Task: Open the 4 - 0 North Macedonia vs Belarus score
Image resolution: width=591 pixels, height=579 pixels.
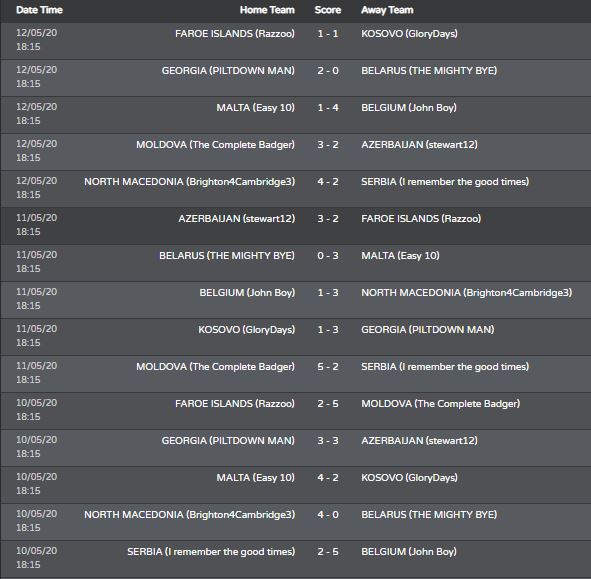Action: (x=328, y=515)
